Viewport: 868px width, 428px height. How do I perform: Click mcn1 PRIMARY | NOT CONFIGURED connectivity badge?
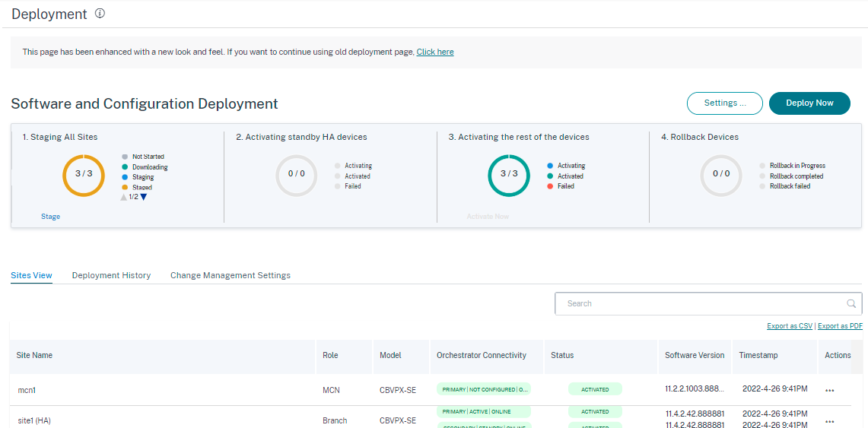(483, 389)
